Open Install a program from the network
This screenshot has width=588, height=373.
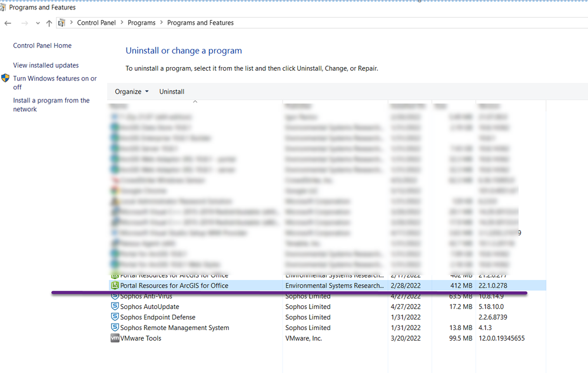coord(51,105)
